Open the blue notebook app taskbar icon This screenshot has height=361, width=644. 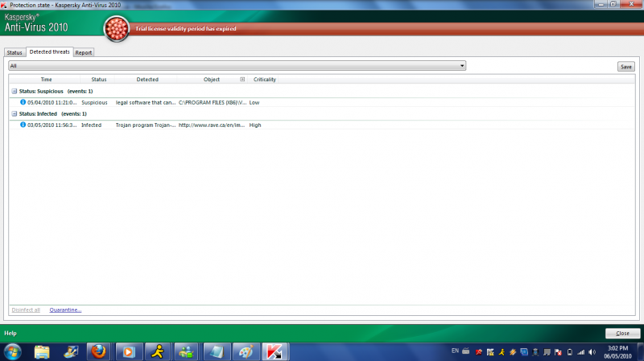click(x=216, y=352)
